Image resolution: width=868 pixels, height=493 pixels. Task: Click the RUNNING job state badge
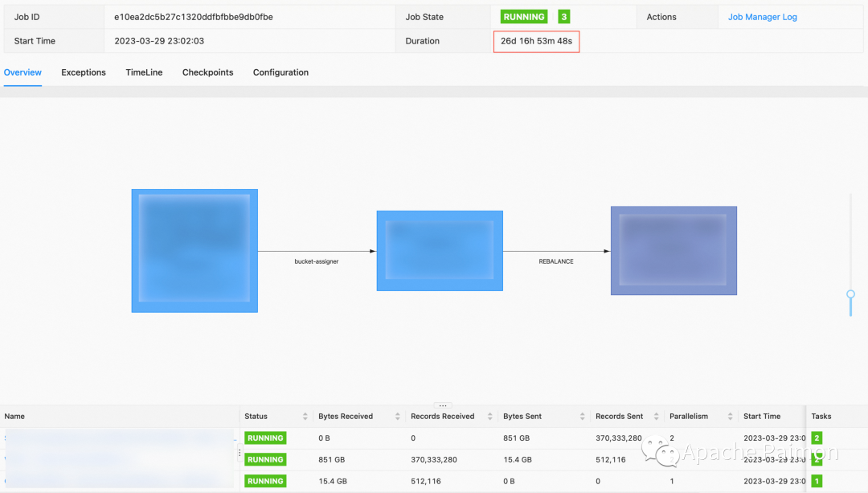coord(524,17)
